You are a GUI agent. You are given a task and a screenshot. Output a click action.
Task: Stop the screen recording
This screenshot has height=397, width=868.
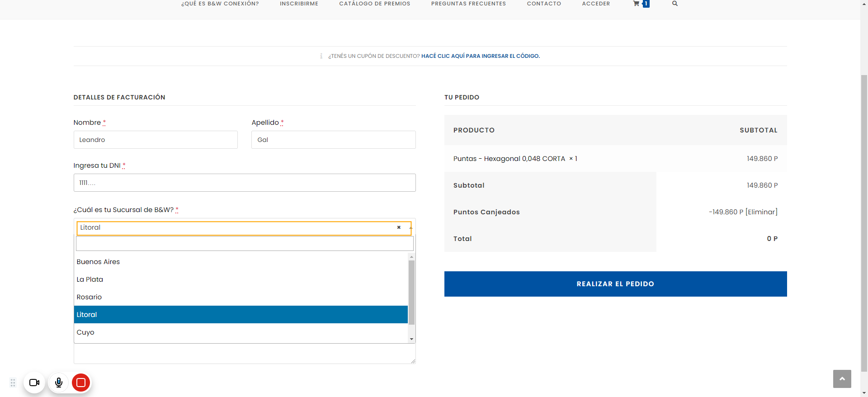tap(81, 383)
